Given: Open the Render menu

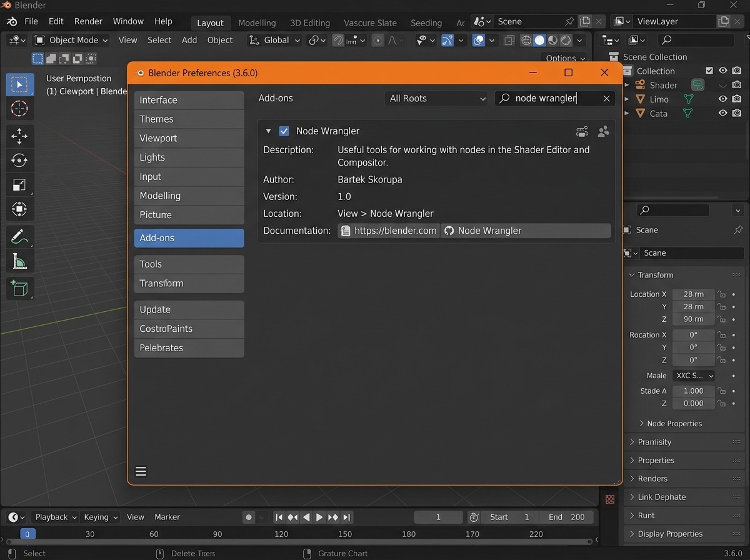Looking at the screenshot, I should (88, 21).
